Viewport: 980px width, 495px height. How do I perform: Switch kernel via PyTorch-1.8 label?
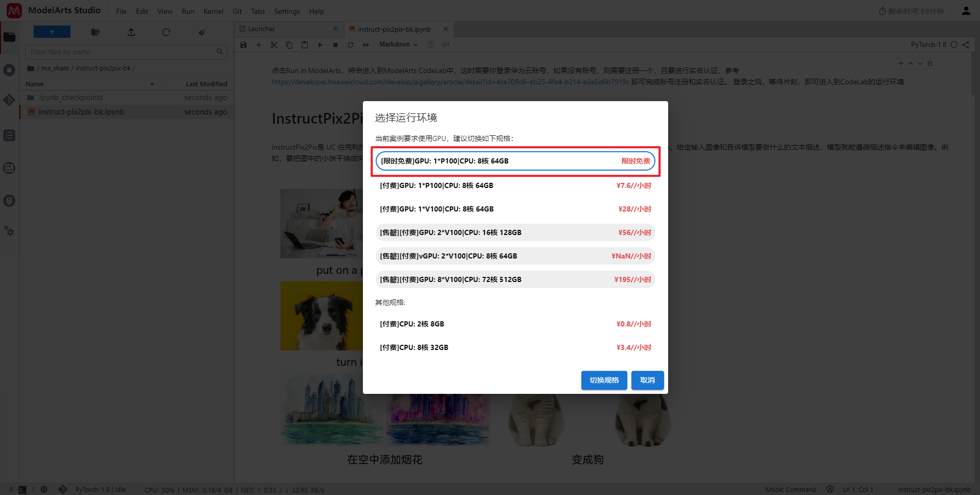(928, 44)
